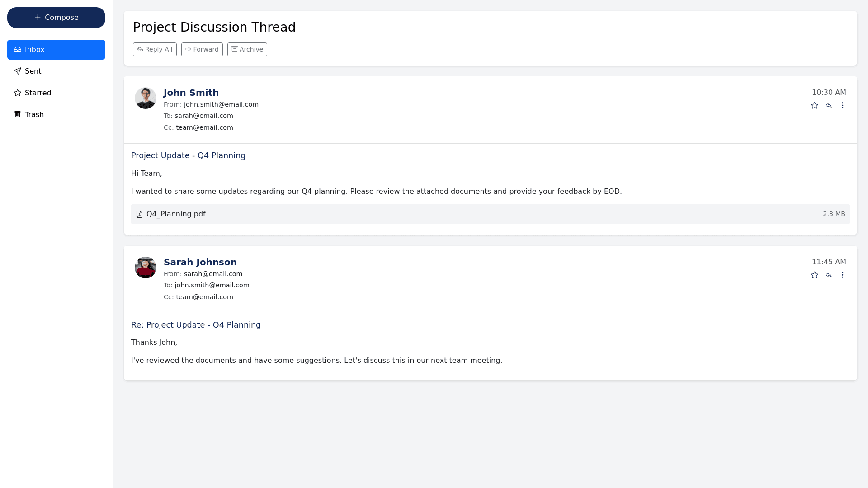This screenshot has width=868, height=488.
Task: Forward this discussion thread
Action: [202, 50]
